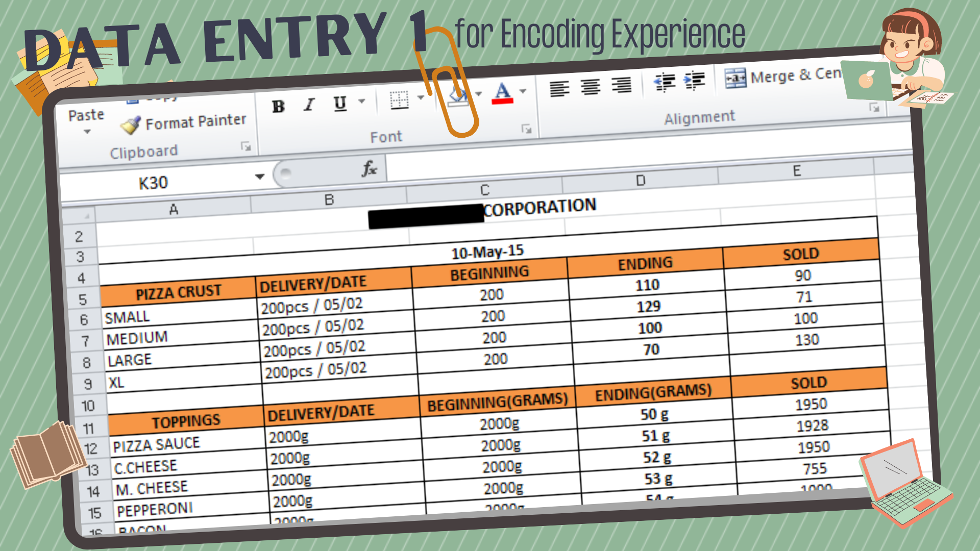Toggle Italic formatting button

point(309,105)
